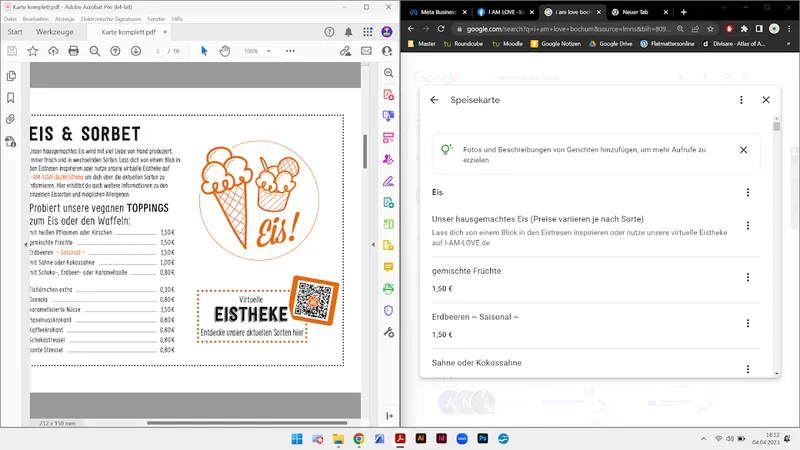Viewport: 800px width, 450px height.
Task: Open Fill & Sign pen tool in right pane
Action: click(x=388, y=181)
